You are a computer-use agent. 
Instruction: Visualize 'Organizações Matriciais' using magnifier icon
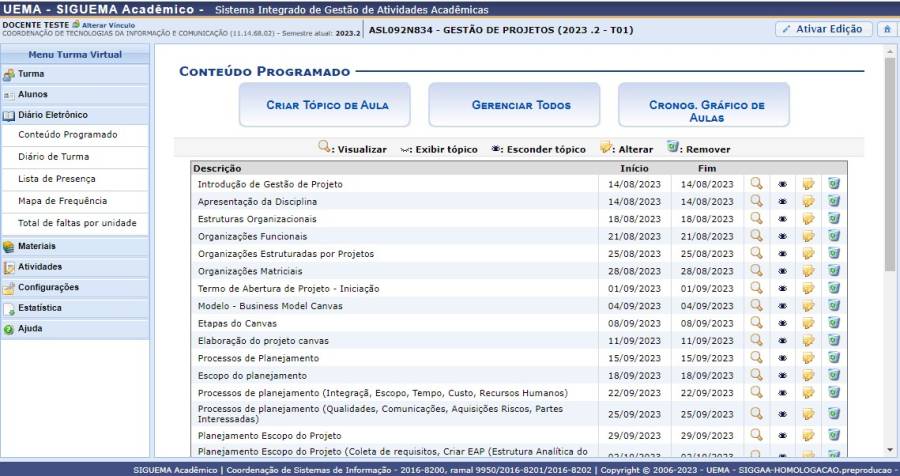tap(757, 271)
